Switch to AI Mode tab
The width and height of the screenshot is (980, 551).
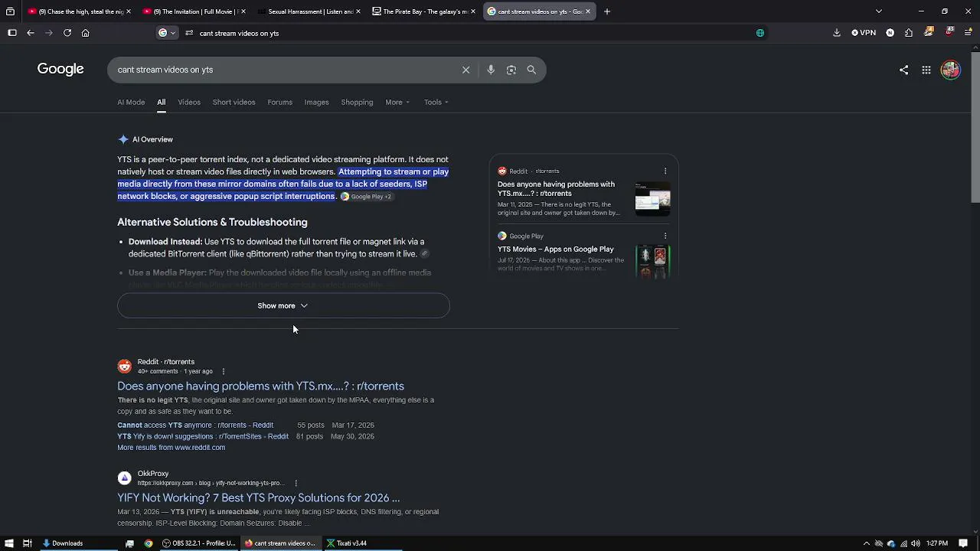(x=131, y=103)
